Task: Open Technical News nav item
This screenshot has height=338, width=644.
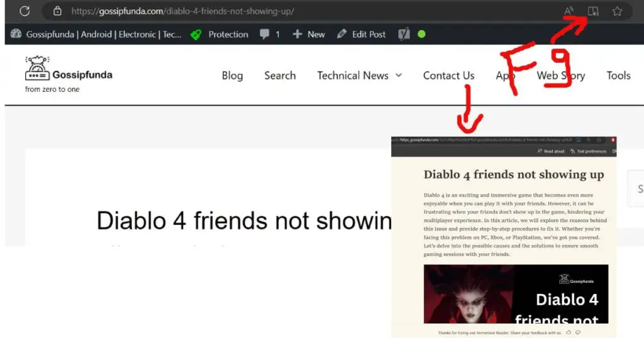Action: 353,75
